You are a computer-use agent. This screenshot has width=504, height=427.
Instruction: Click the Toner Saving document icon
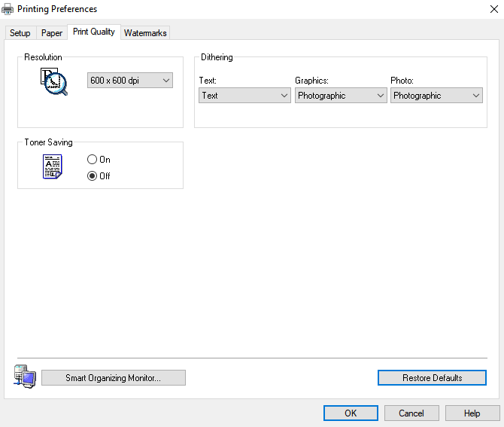tap(52, 166)
